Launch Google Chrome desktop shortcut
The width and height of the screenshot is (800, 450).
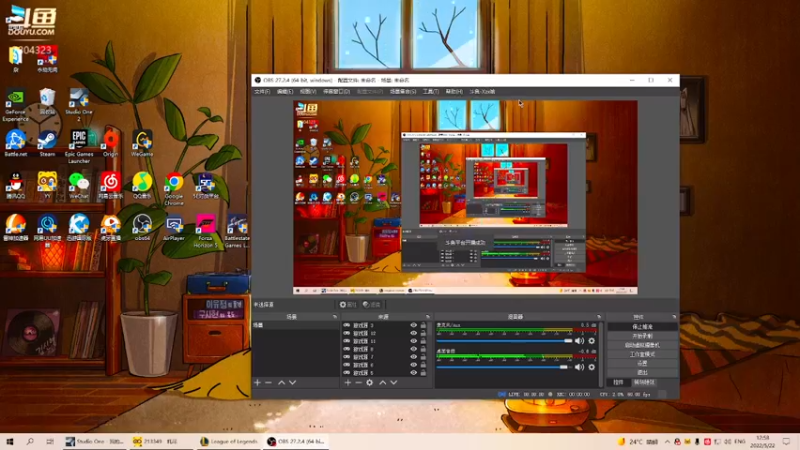coord(173,189)
